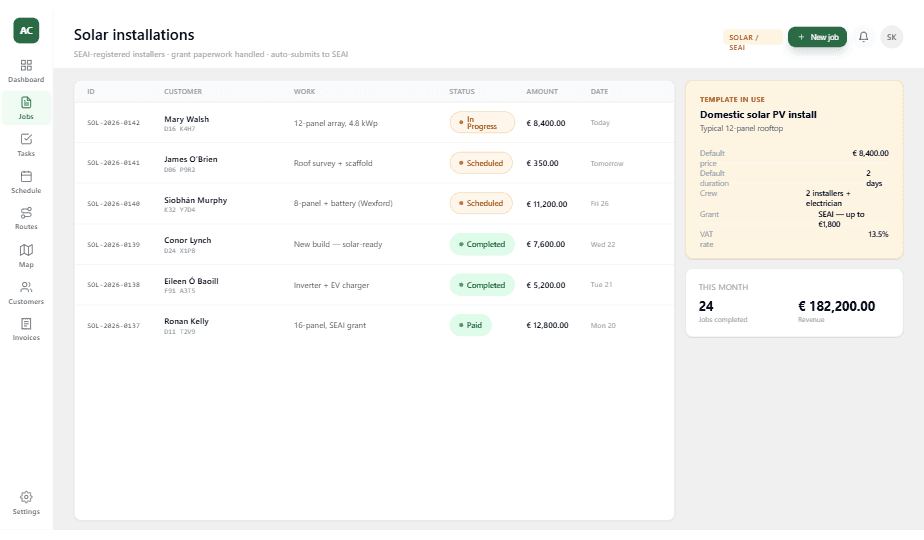Click Siobhán Murphy's Scheduled status badge
Screen dimensions: 924x540
click(x=481, y=203)
